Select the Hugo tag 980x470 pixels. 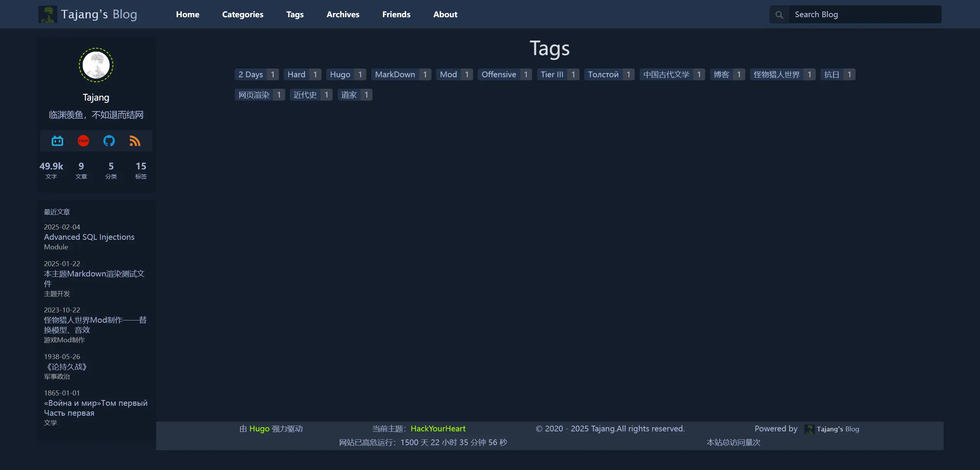(340, 75)
